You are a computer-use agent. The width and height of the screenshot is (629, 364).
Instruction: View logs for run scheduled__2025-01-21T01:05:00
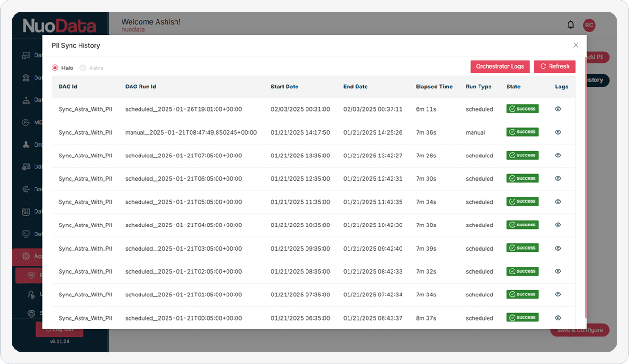coord(558,295)
